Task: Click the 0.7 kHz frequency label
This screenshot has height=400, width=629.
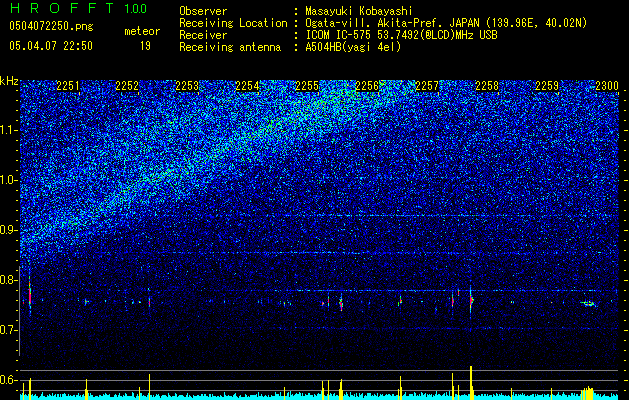Action: pos(9,330)
